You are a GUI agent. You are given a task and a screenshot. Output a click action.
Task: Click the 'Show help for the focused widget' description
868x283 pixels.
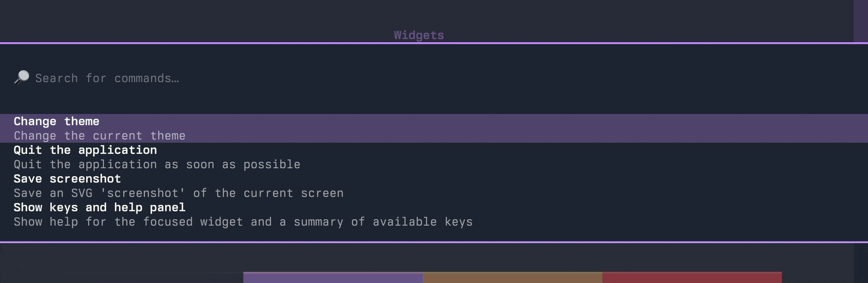pyautogui.click(x=243, y=222)
